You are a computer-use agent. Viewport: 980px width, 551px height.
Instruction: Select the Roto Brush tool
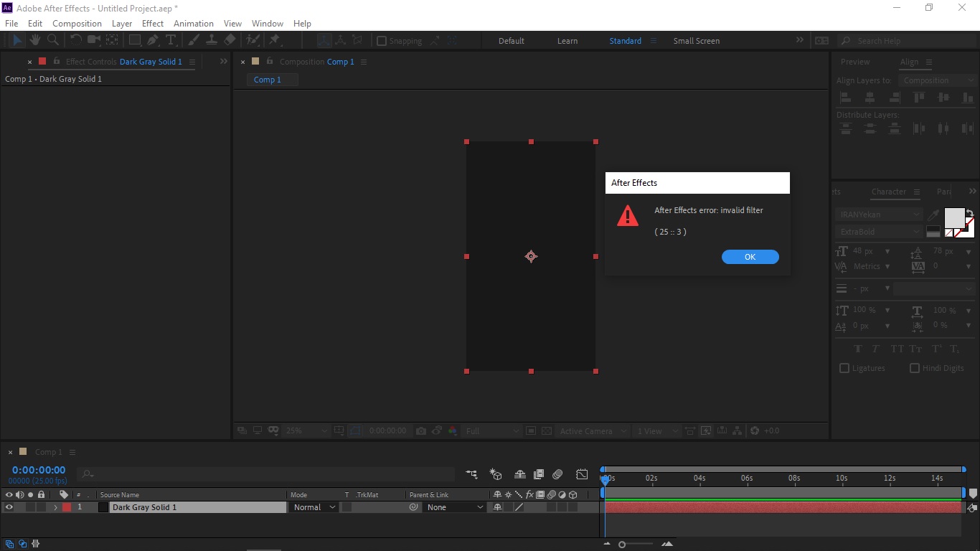253,40
